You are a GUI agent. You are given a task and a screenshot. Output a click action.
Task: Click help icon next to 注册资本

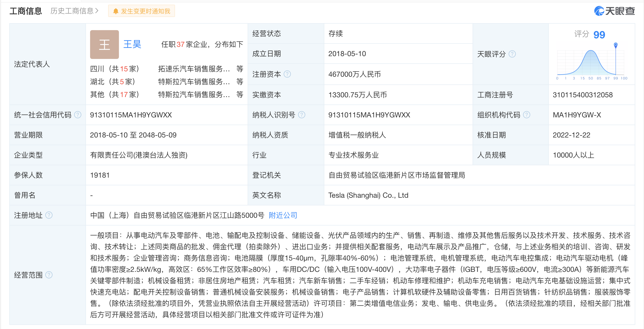pyautogui.click(x=287, y=74)
